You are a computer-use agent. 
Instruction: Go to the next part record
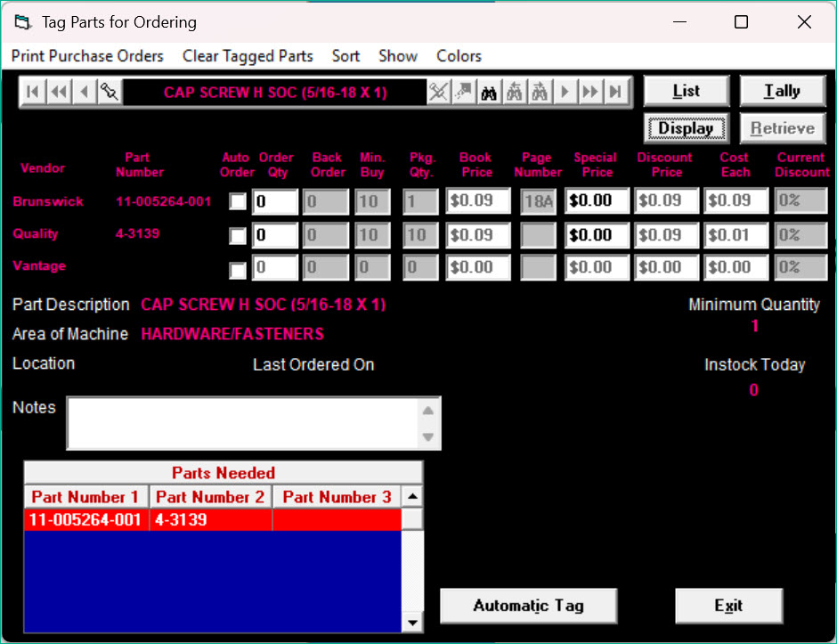[x=565, y=92]
